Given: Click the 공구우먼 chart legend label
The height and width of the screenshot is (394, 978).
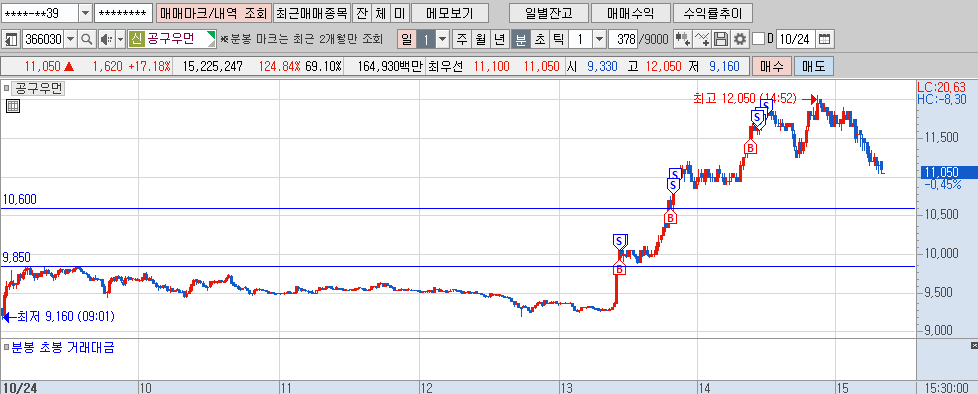Looking at the screenshot, I should click(38, 89).
